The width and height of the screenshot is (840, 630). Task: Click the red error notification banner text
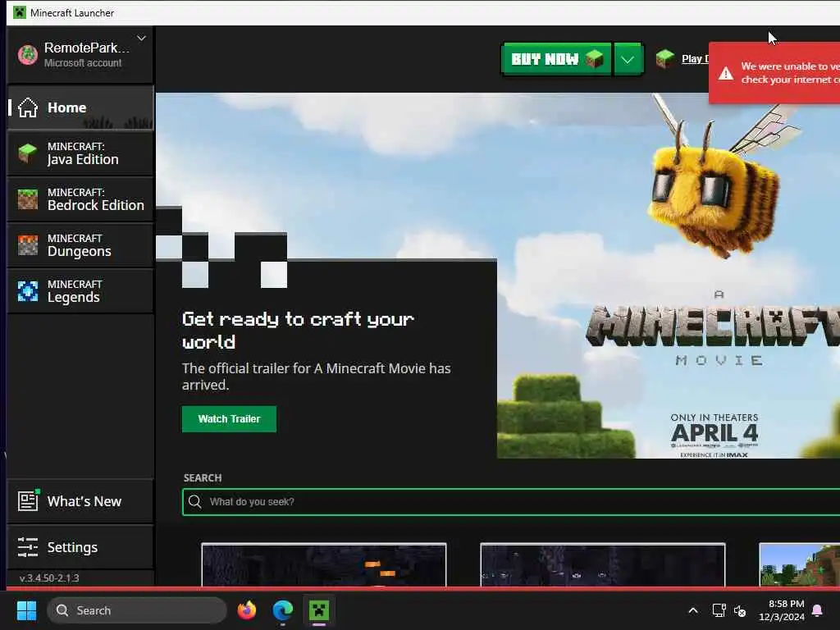790,73
